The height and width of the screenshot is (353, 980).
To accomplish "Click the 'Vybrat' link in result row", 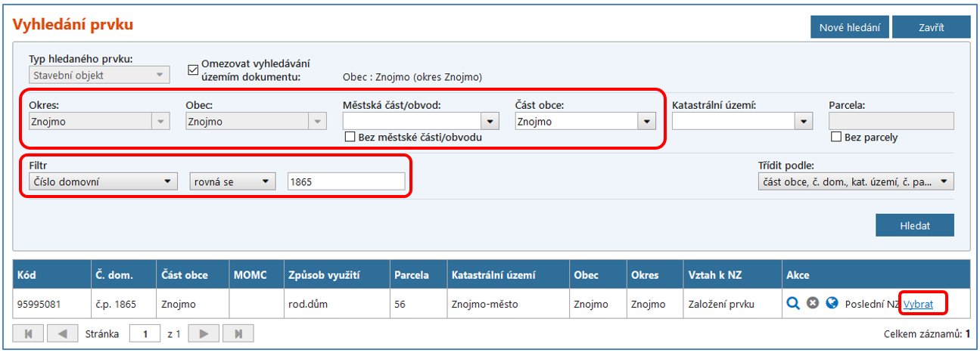I will pyautogui.click(x=918, y=303).
